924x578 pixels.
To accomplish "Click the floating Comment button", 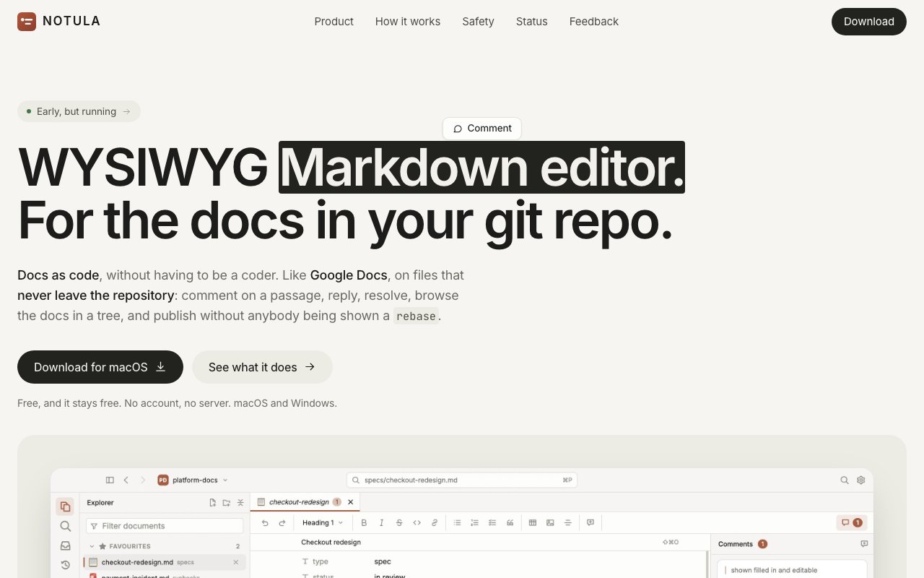I will pyautogui.click(x=482, y=129).
